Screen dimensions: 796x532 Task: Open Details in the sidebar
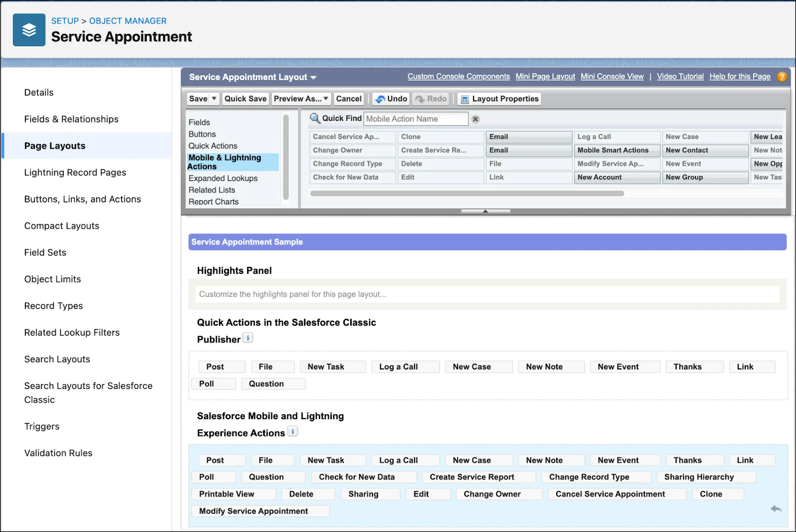(x=39, y=92)
